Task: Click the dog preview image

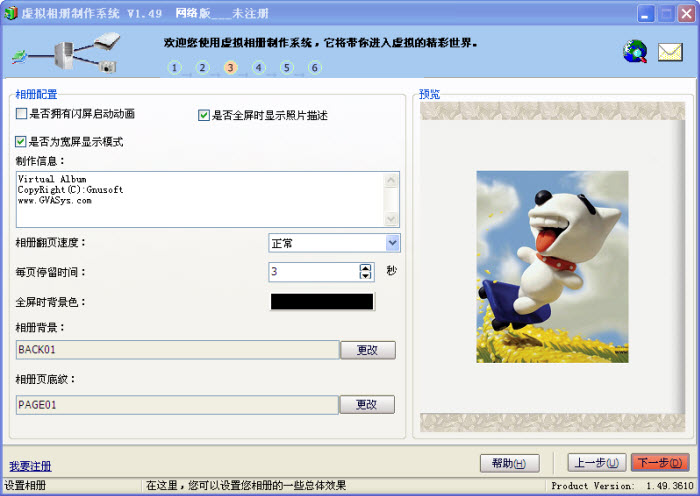Action: click(x=552, y=267)
